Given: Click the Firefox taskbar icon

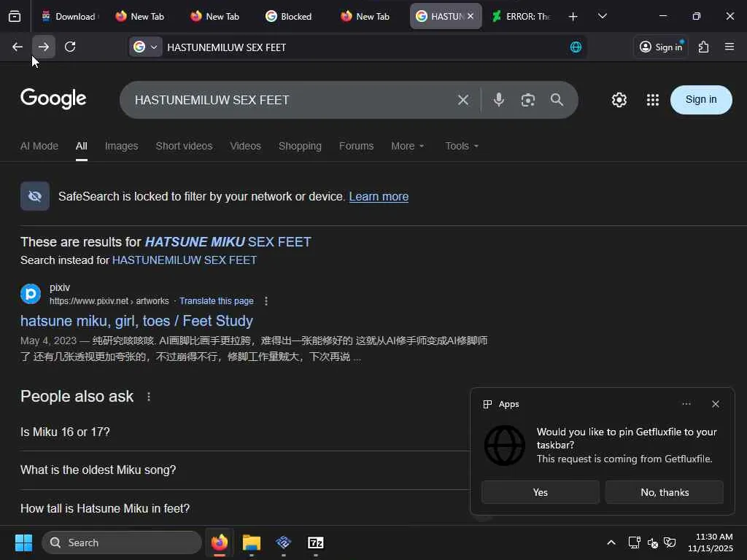Looking at the screenshot, I should pyautogui.click(x=219, y=542).
